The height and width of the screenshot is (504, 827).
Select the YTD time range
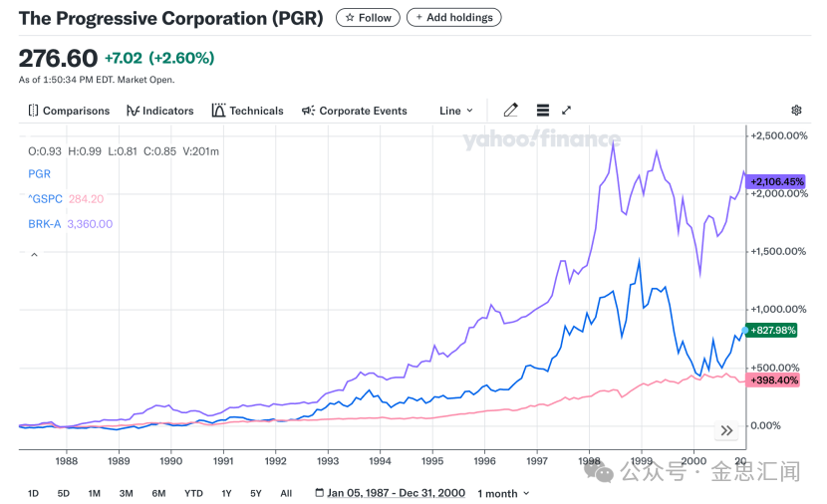pyautogui.click(x=193, y=493)
